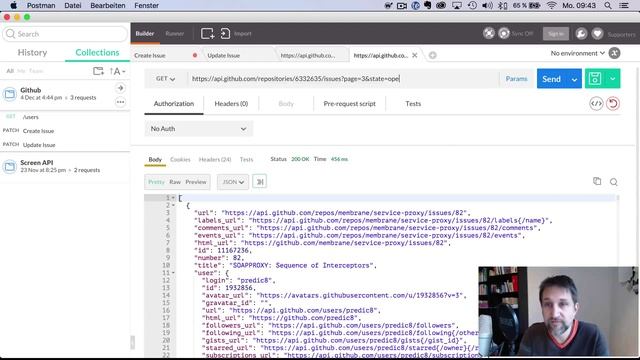Reset request with red undo icon

coord(613,104)
